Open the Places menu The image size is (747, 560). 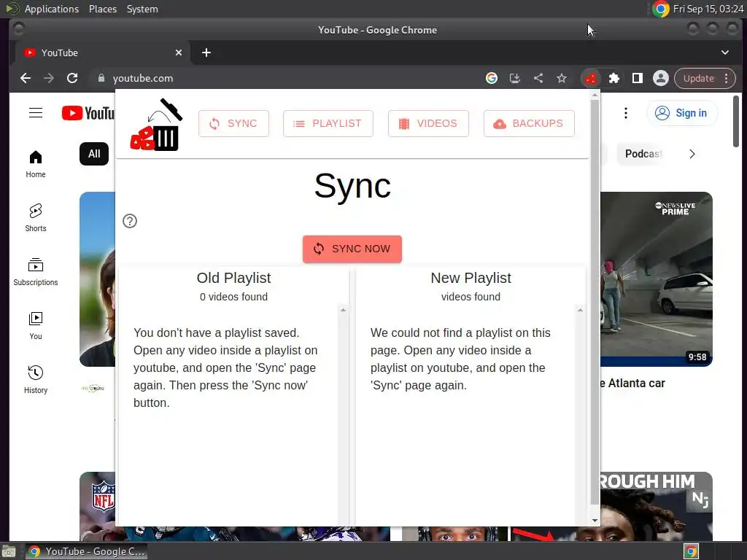[103, 9]
